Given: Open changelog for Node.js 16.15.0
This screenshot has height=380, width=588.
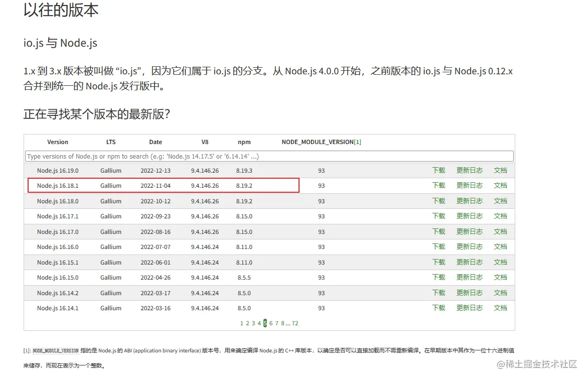Looking at the screenshot, I should pos(469,277).
